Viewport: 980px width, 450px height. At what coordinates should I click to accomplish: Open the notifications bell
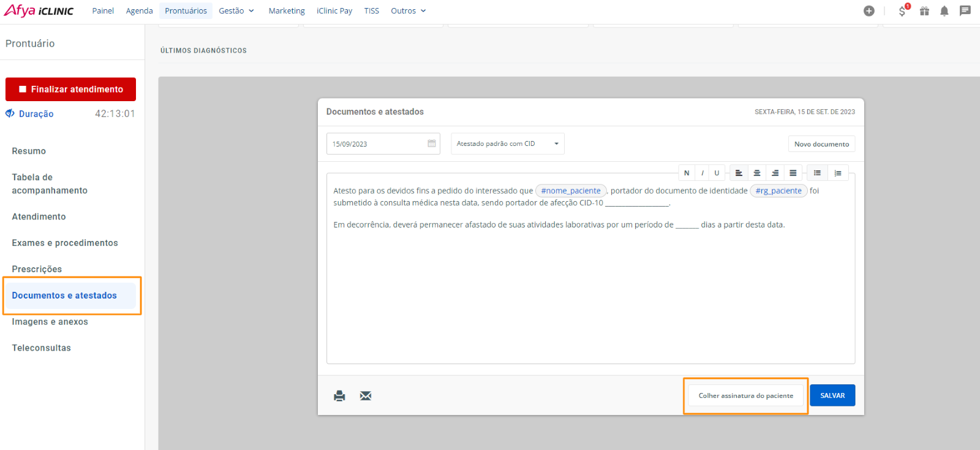(944, 11)
